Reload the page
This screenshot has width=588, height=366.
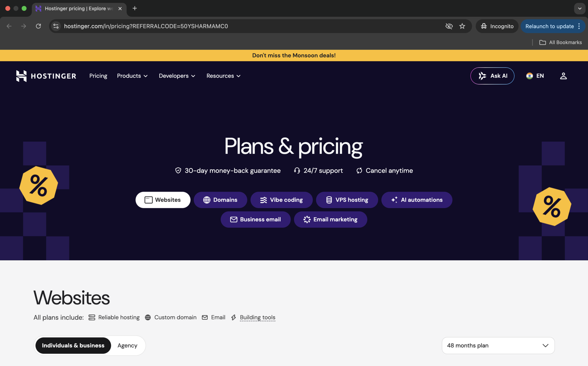point(38,26)
